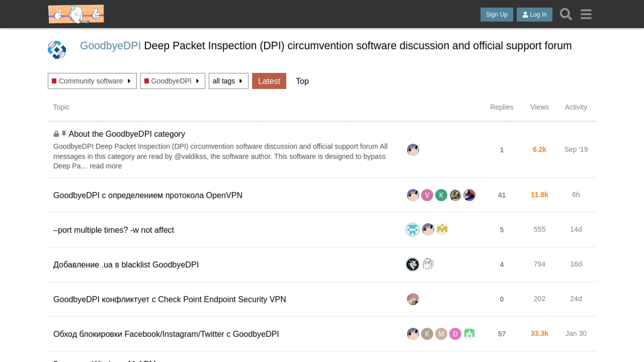Click the Log In button

tap(535, 14)
